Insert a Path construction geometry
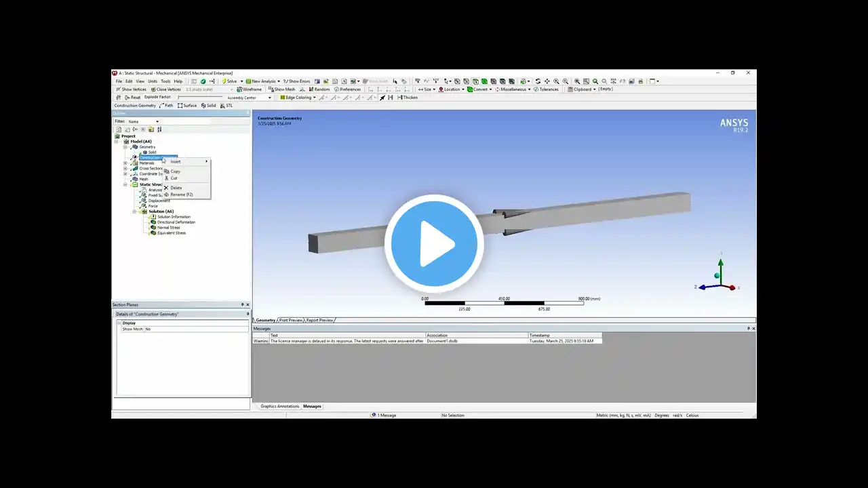Image resolution: width=868 pixels, height=488 pixels. (166, 106)
